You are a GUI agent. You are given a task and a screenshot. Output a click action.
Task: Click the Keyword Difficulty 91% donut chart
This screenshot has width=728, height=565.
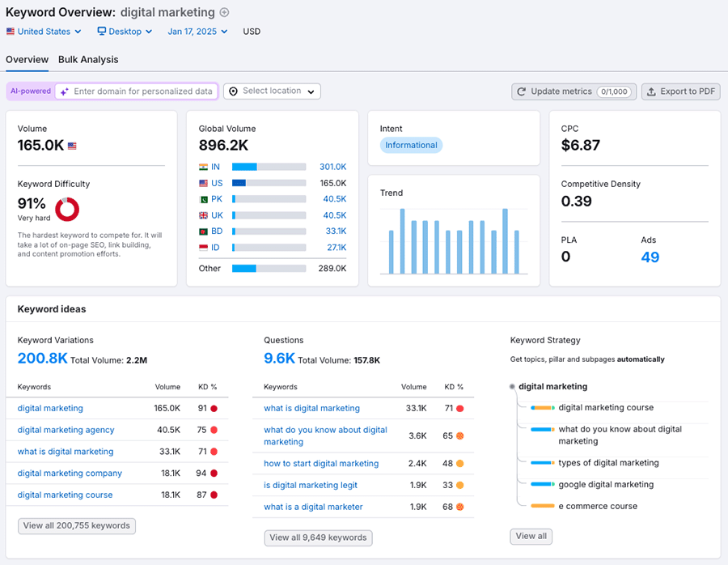point(67,209)
